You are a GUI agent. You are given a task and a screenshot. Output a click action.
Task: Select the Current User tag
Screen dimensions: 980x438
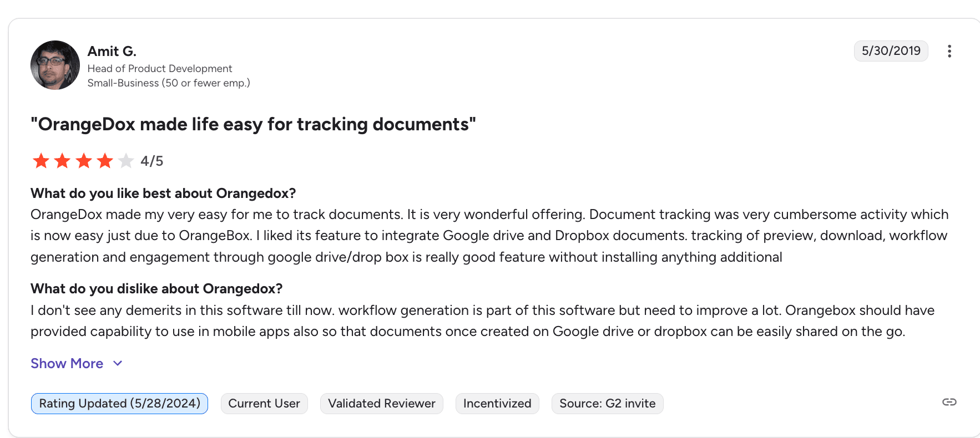(264, 404)
